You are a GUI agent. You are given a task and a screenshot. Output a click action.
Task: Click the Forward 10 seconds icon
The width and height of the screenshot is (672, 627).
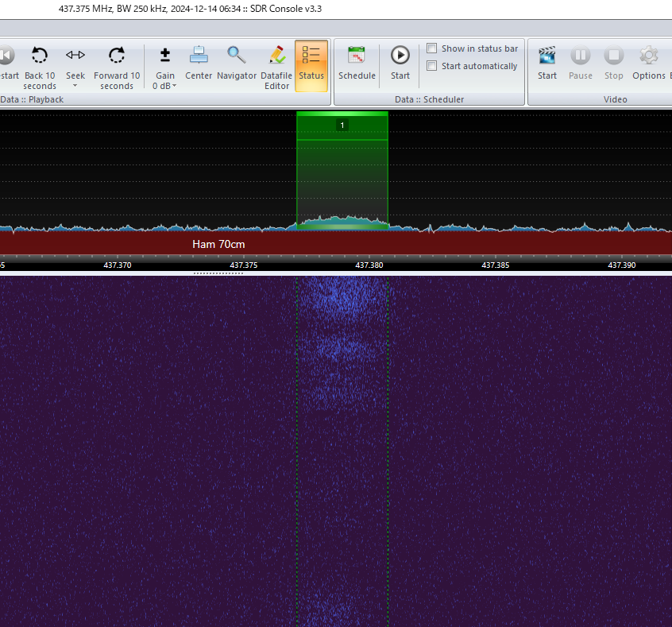pyautogui.click(x=117, y=55)
